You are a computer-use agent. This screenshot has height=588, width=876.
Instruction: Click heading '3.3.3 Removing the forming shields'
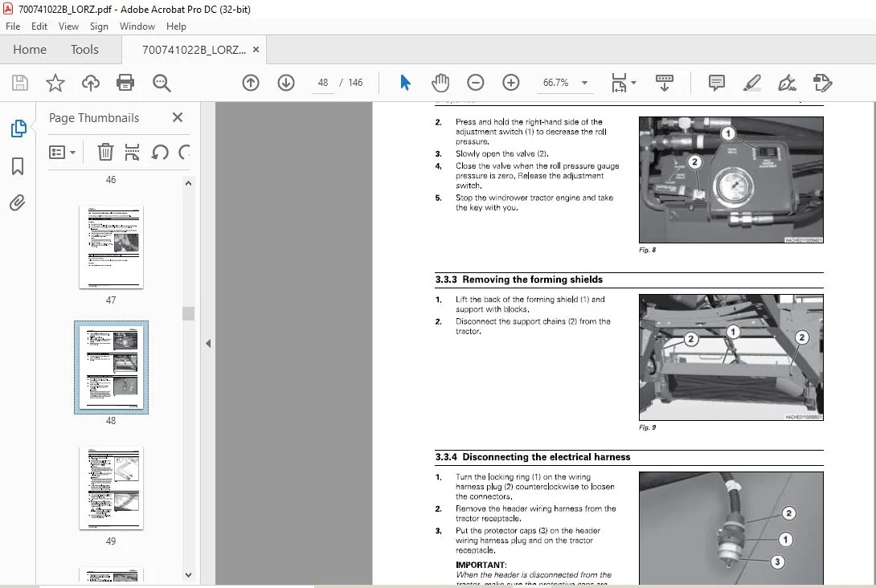point(519,280)
